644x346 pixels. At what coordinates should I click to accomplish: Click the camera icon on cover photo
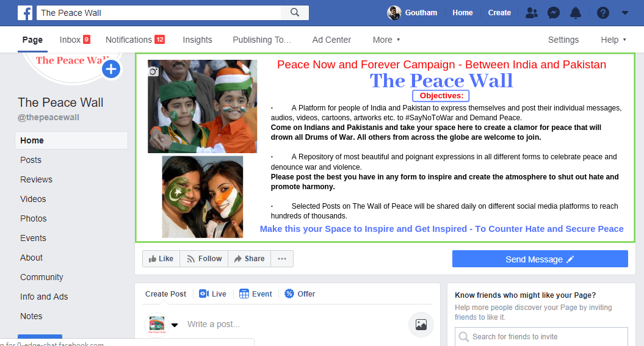153,71
